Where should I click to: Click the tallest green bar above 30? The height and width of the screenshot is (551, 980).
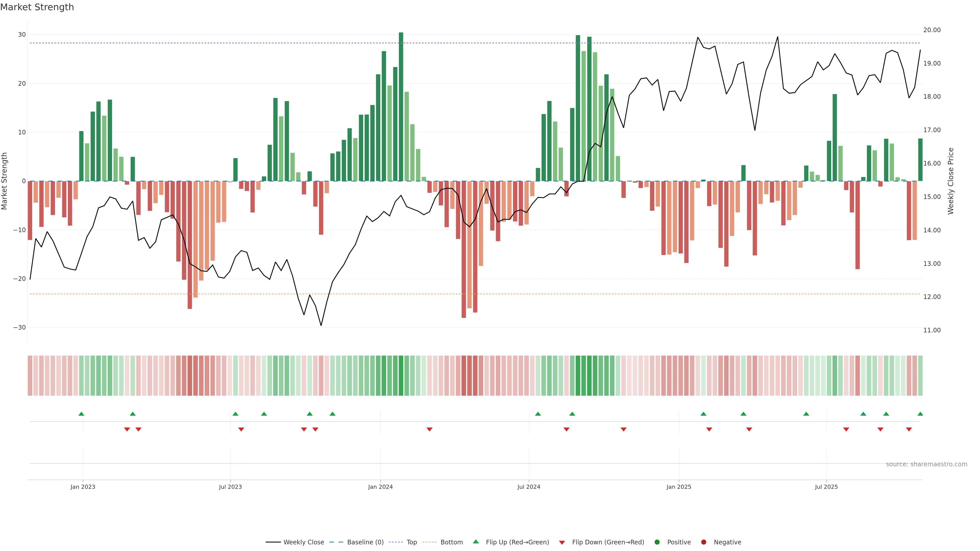coord(401,106)
